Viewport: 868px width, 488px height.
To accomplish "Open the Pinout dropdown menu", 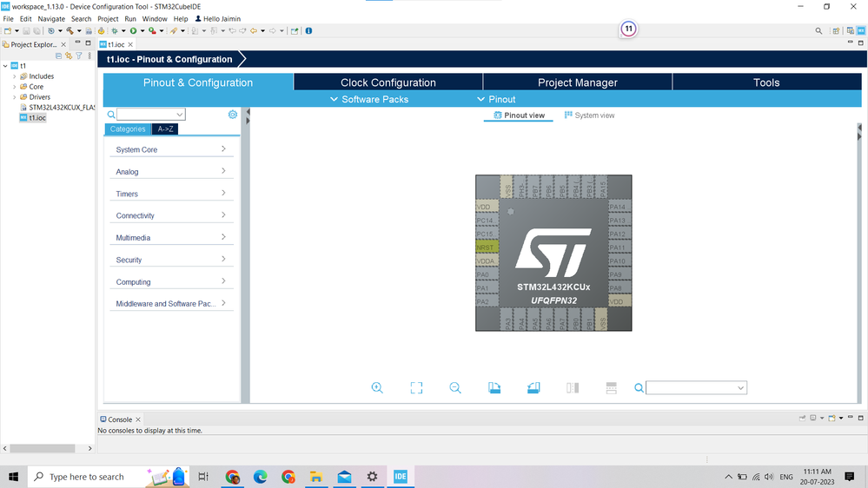I will (x=496, y=99).
